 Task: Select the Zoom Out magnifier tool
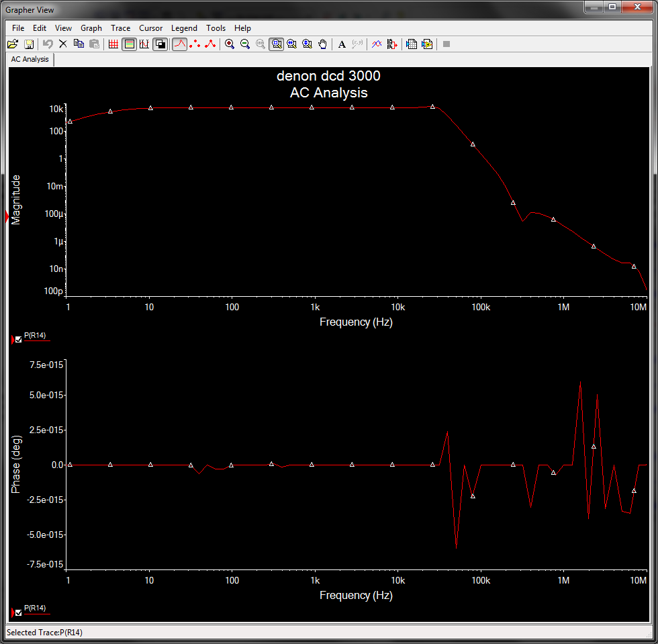[245, 44]
